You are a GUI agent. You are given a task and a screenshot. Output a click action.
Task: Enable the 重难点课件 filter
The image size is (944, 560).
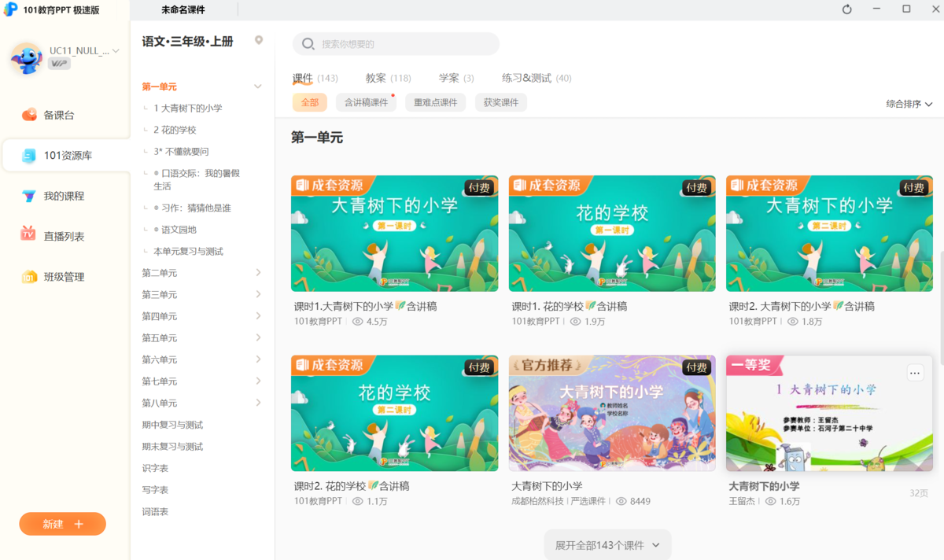tap(435, 101)
